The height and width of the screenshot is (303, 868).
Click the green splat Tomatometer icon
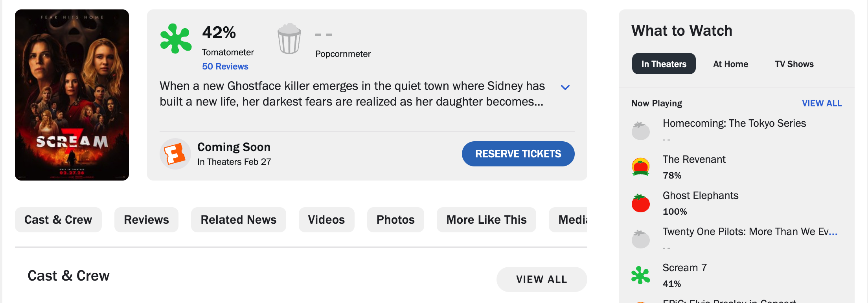[x=176, y=38]
